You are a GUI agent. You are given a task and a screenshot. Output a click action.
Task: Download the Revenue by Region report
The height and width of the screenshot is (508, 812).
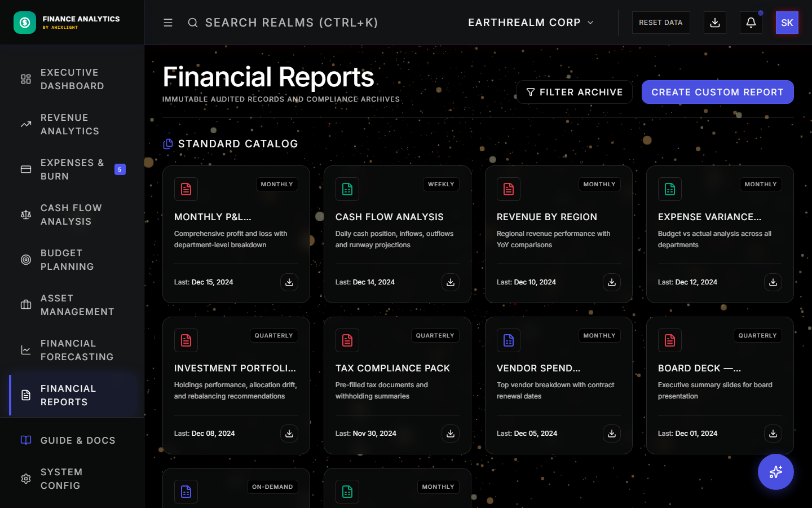612,282
